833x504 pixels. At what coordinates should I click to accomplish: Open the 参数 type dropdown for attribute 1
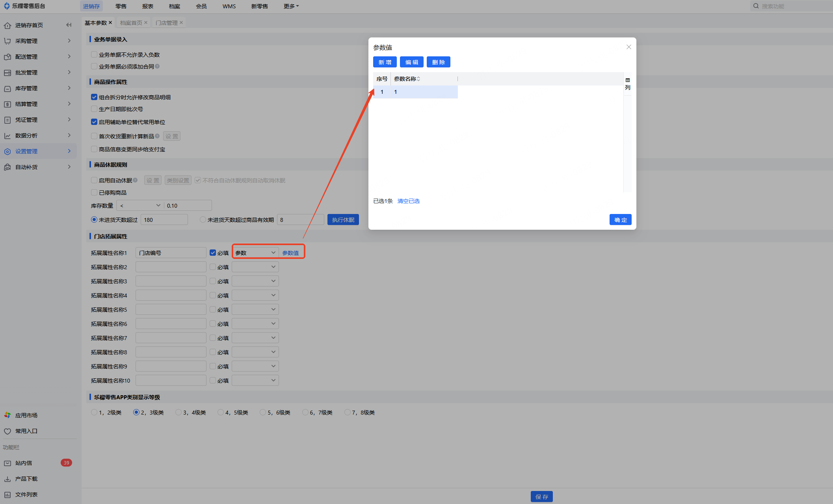click(255, 253)
